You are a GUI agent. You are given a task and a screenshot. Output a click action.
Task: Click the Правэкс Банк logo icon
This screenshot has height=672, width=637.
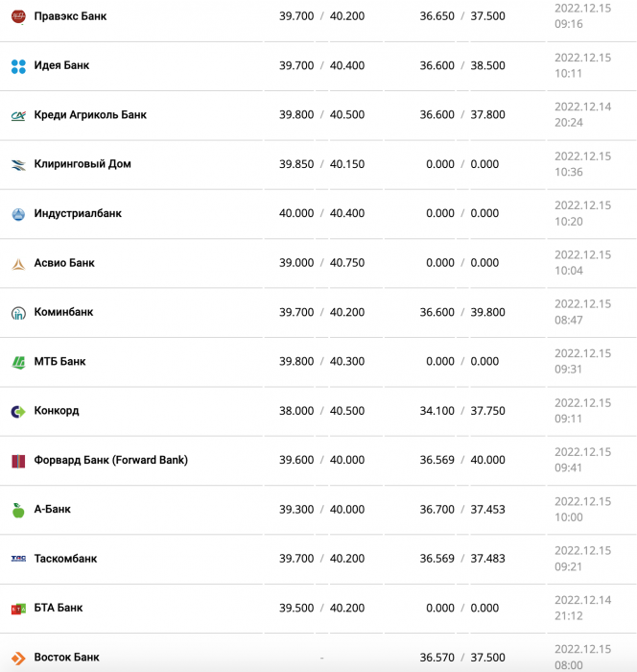tap(18, 16)
